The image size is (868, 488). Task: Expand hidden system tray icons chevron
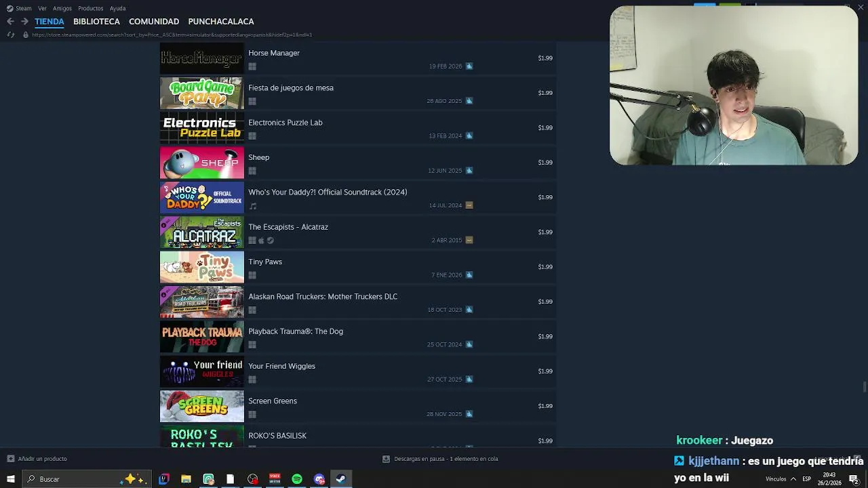click(x=793, y=479)
